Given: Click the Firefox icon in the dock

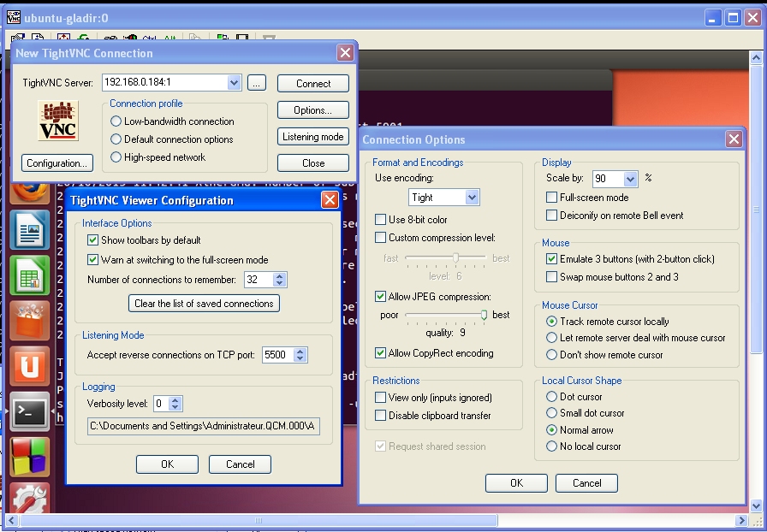Looking at the screenshot, I should [x=28, y=190].
